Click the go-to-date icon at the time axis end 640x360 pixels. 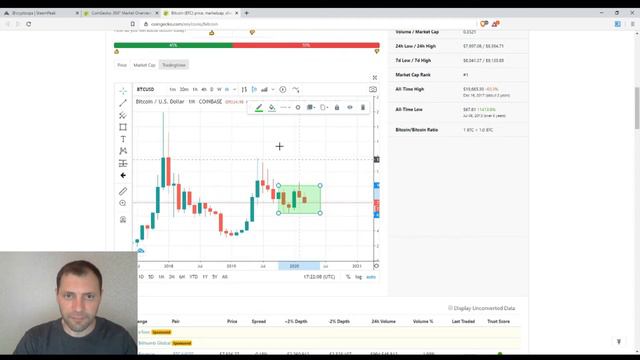point(376,266)
